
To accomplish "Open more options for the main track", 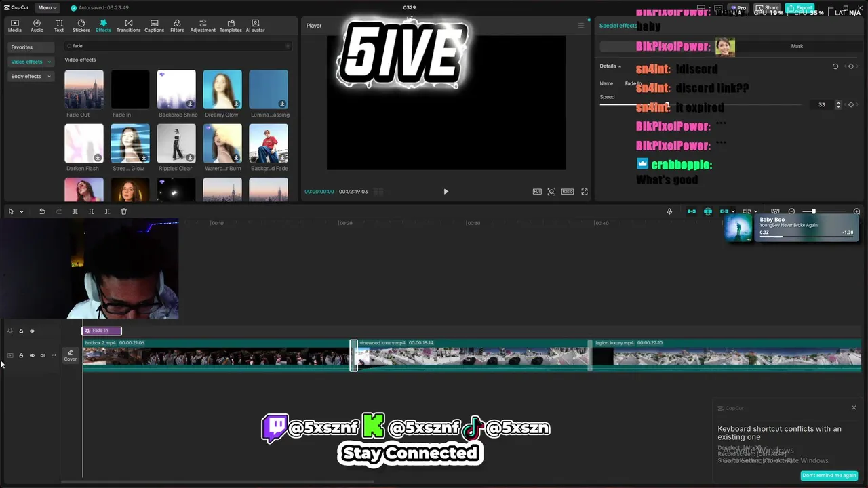I will (54, 355).
